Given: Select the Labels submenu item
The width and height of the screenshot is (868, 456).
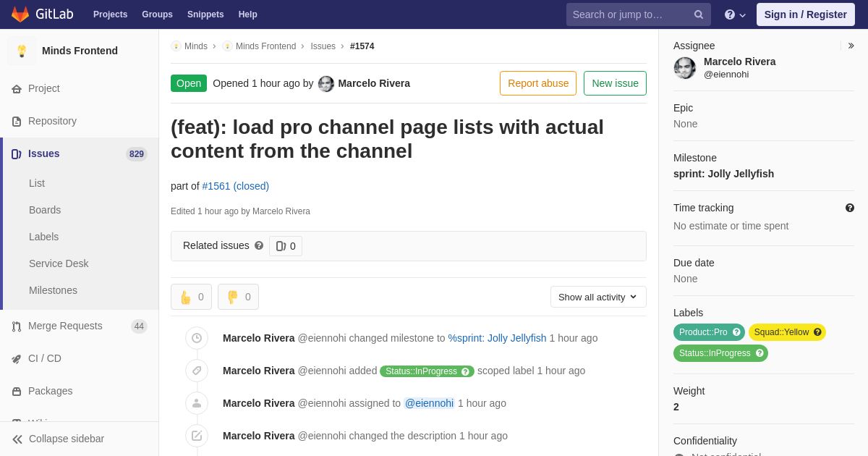Looking at the screenshot, I should (x=43, y=237).
